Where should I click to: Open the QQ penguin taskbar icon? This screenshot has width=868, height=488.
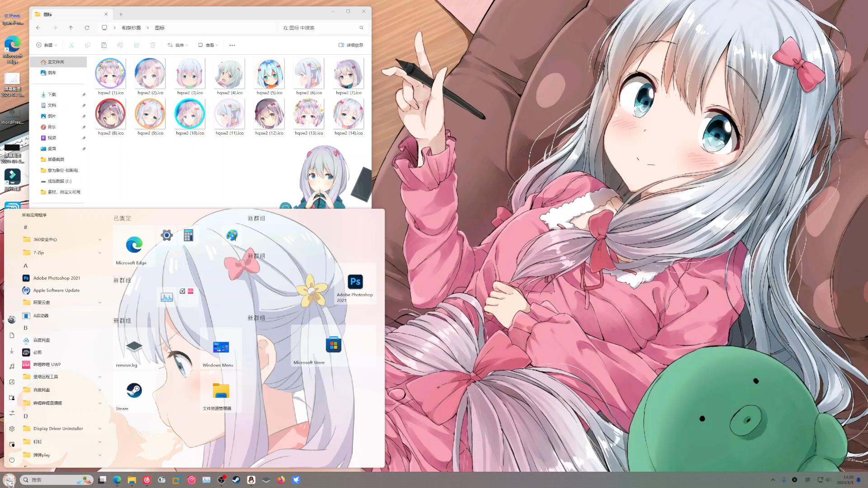tap(251, 480)
